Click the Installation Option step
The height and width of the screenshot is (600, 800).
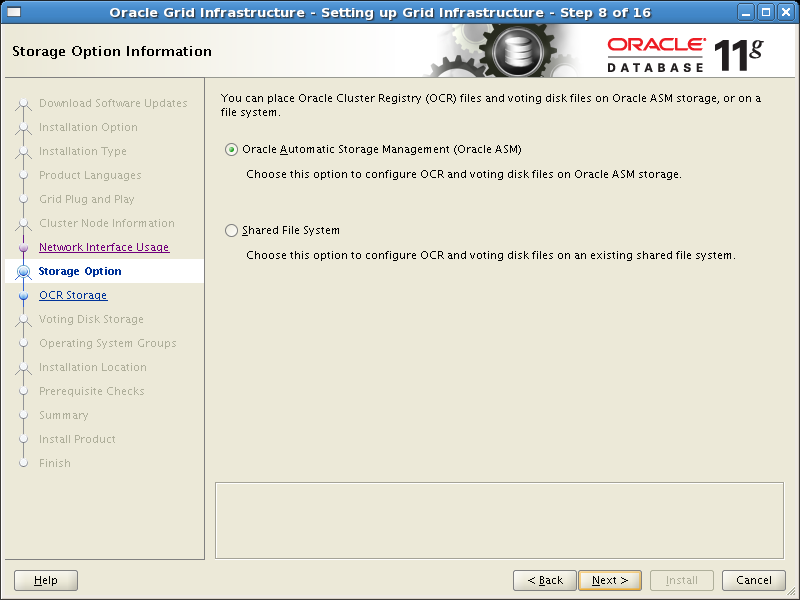coord(88,127)
